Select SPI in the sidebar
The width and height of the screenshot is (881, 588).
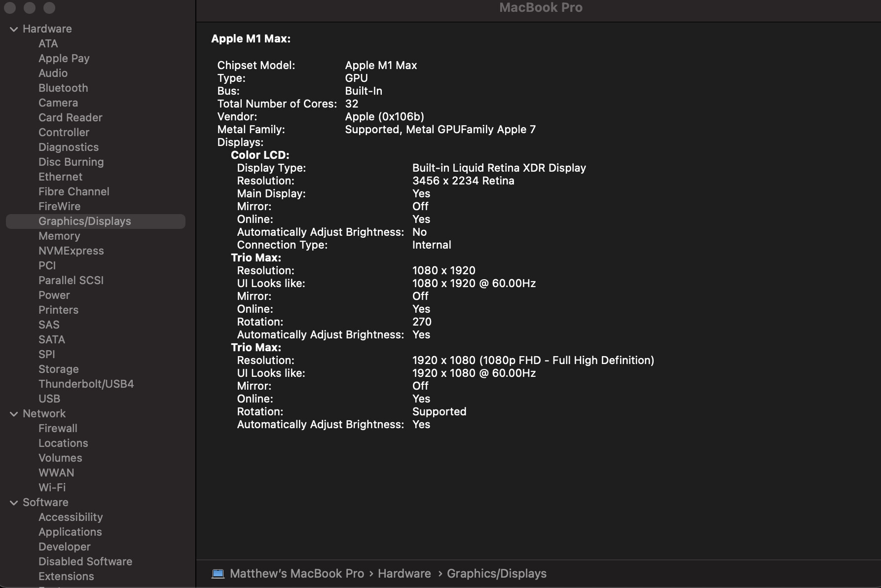[47, 355]
